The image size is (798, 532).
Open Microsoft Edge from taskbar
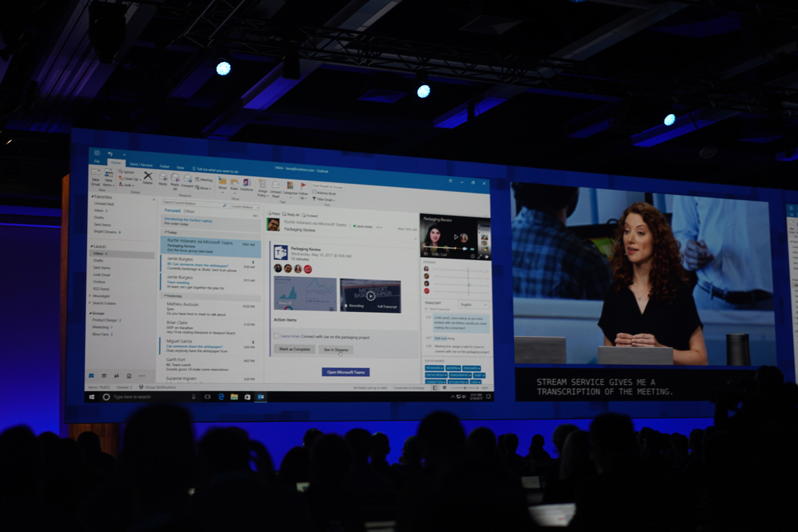click(221, 397)
